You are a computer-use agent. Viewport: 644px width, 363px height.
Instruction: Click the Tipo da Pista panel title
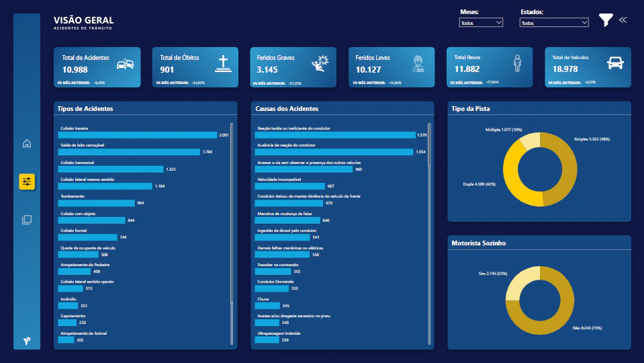pyautogui.click(x=471, y=108)
